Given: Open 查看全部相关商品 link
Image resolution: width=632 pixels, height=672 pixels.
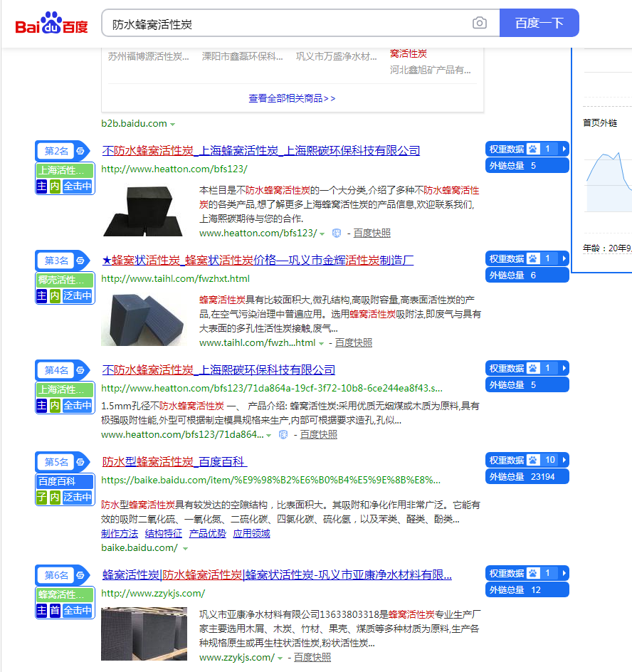Looking at the screenshot, I should click(292, 98).
